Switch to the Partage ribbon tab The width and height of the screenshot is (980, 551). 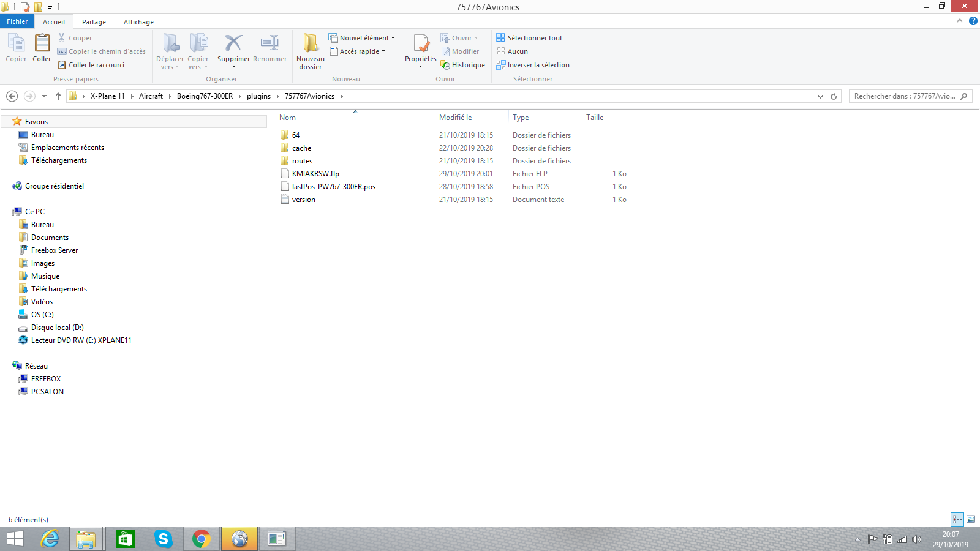[x=94, y=22]
